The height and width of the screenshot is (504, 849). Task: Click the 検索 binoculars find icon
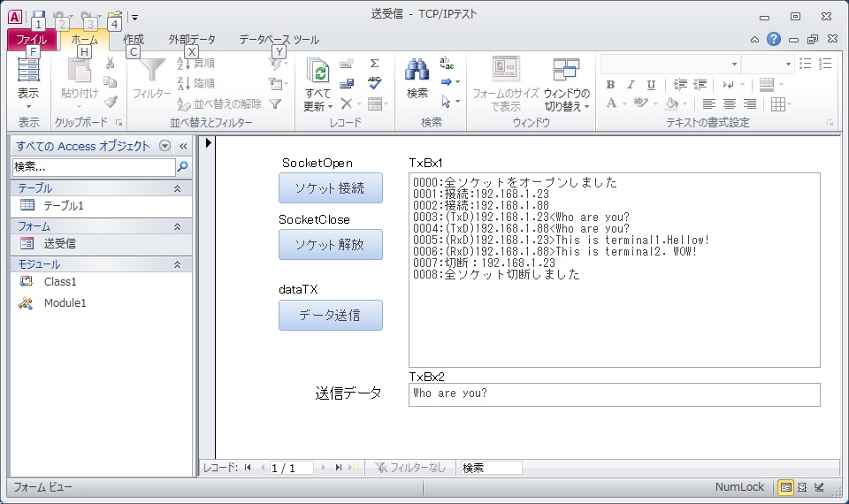(x=417, y=71)
